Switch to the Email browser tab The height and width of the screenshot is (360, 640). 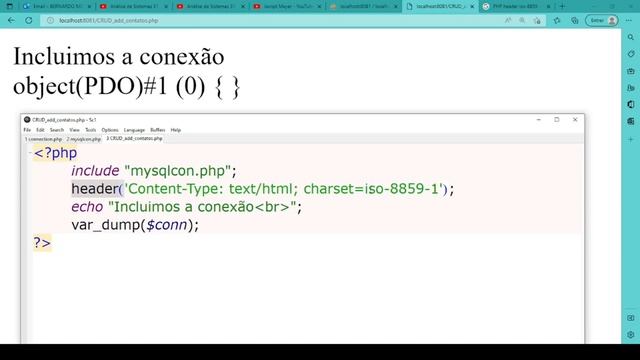56,7
